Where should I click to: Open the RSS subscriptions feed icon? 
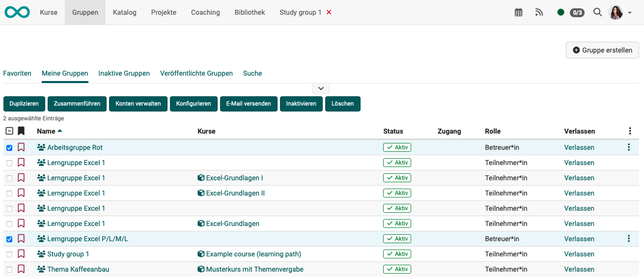[539, 12]
